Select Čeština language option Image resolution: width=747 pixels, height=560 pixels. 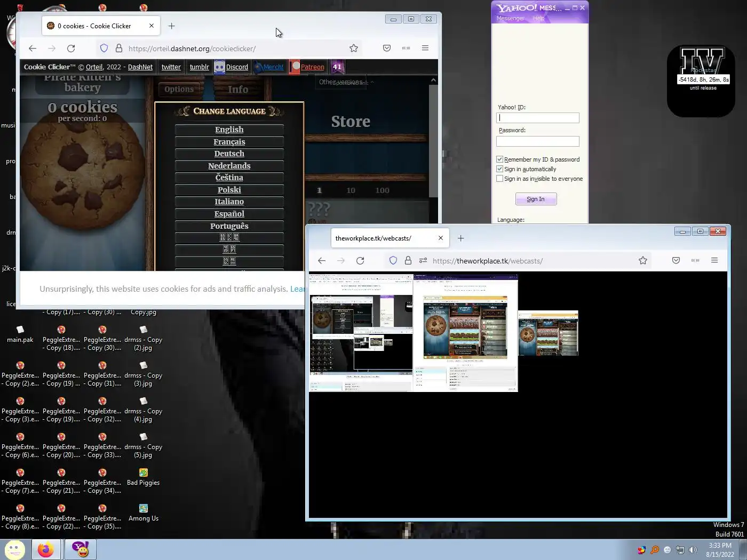[229, 178]
